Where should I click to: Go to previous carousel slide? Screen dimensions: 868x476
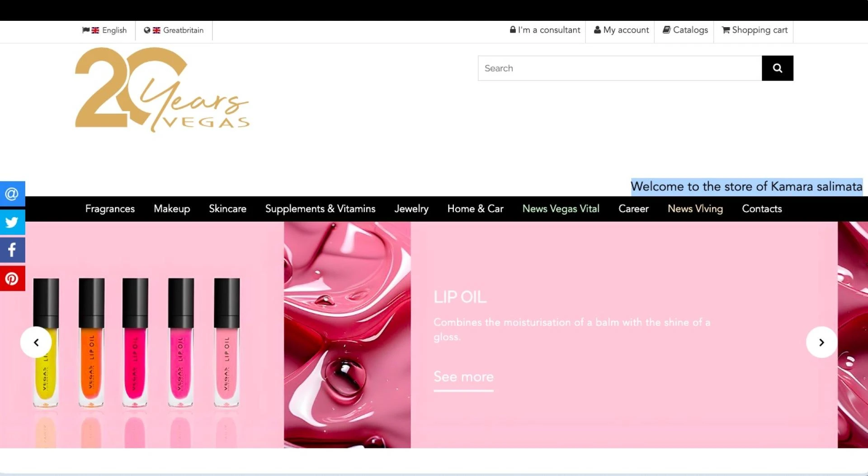point(36,342)
